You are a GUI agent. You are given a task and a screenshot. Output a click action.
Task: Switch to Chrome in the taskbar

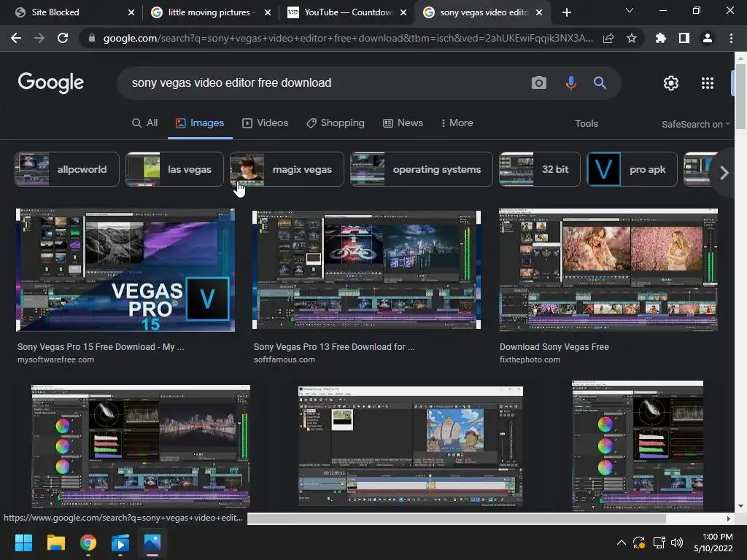point(88,542)
